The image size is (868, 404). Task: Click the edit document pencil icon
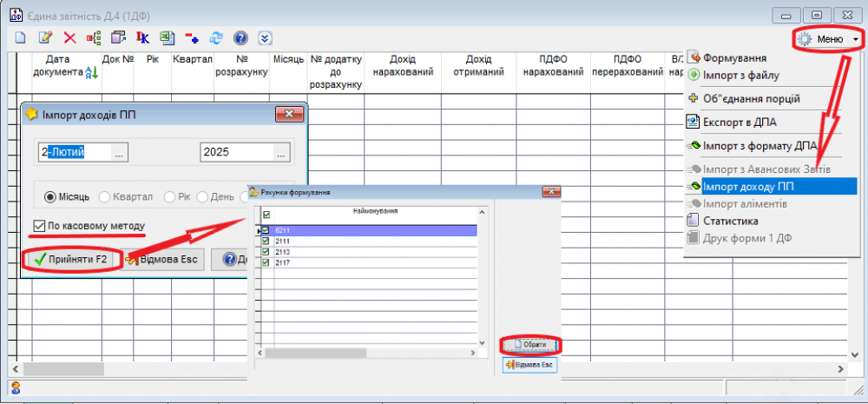coord(45,38)
